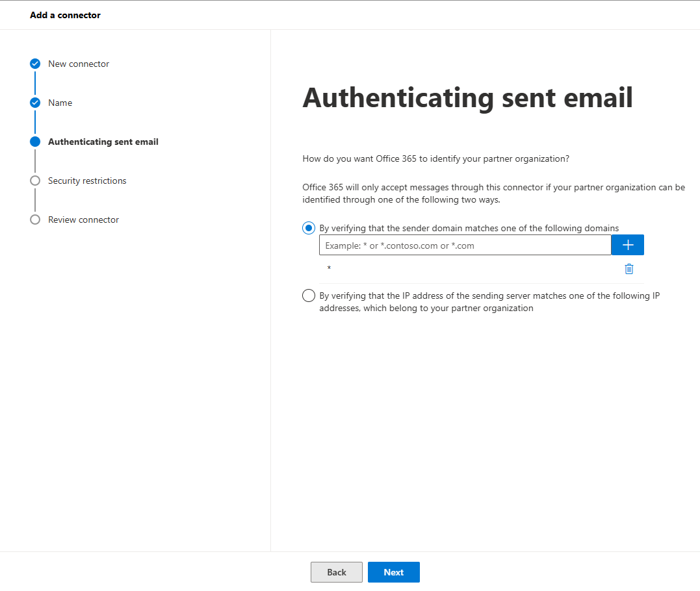Click the Security restrictions step circle marker
The width and height of the screenshot is (700, 591).
(x=35, y=181)
